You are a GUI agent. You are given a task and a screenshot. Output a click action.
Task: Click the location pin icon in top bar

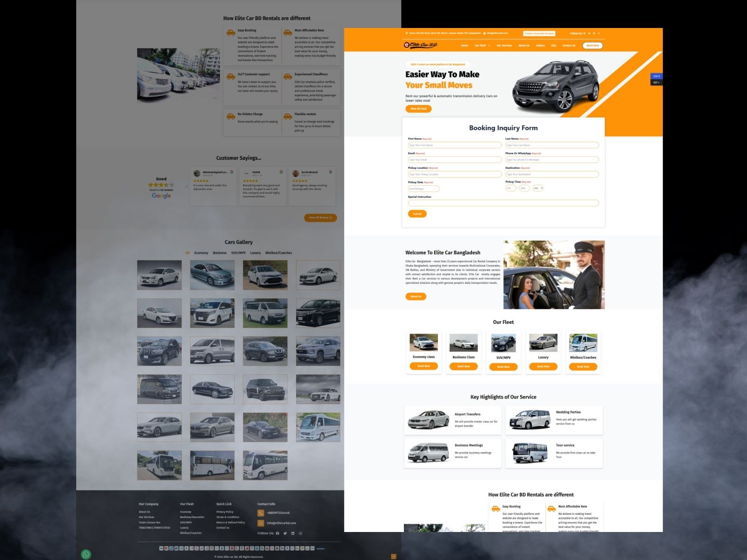(x=407, y=34)
